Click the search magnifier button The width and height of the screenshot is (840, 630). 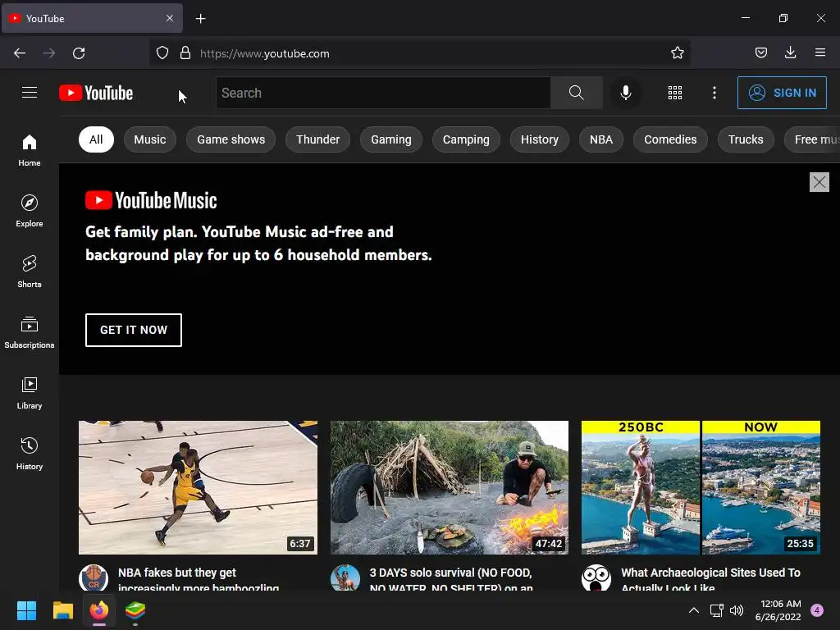click(577, 93)
